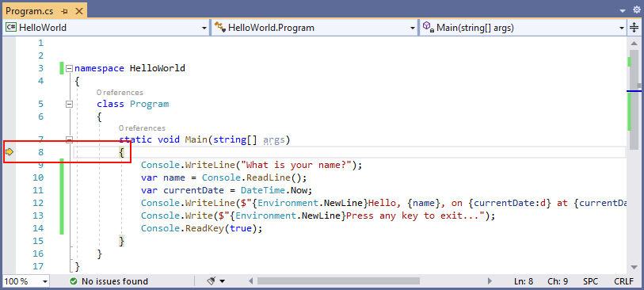Viewport: 644px width, 290px height.
Task: Click the method icon beside Main(string[] args)
Action: (429, 28)
